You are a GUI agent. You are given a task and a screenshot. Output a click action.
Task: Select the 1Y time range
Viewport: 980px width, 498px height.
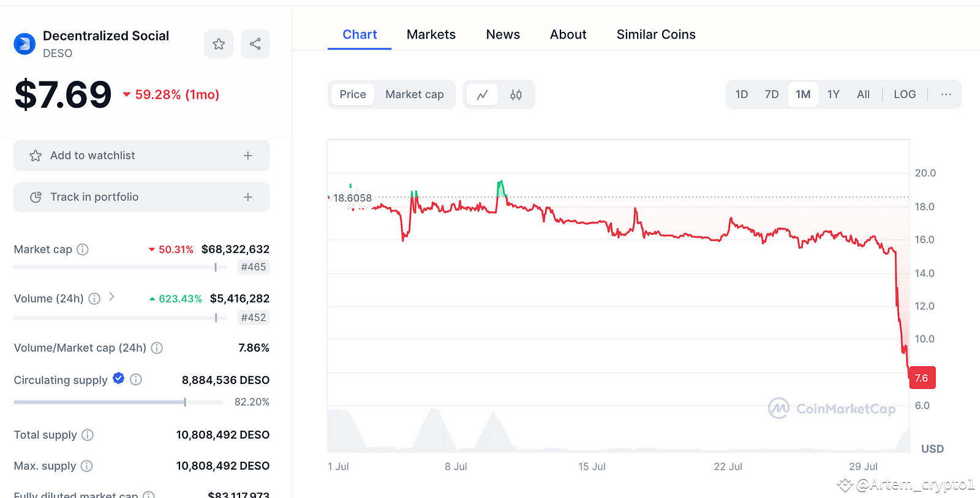(x=833, y=94)
